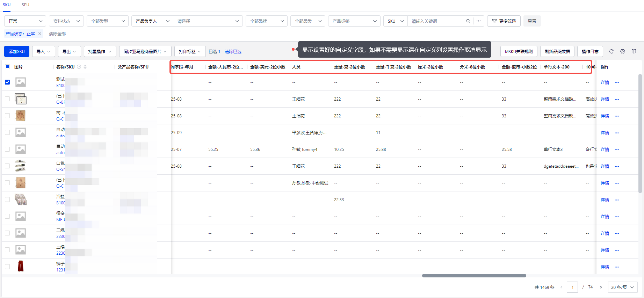
Task: Remove the 产品状态: 正常 filter tag
Action: (40, 34)
